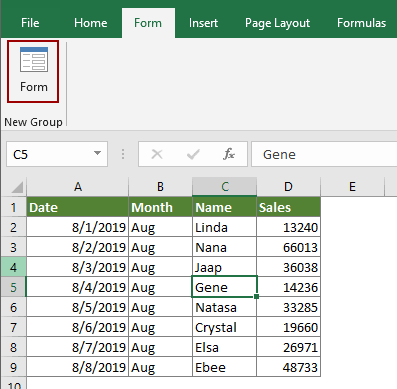Select the sales value 48733
The width and height of the screenshot is (397, 389).
click(x=288, y=367)
